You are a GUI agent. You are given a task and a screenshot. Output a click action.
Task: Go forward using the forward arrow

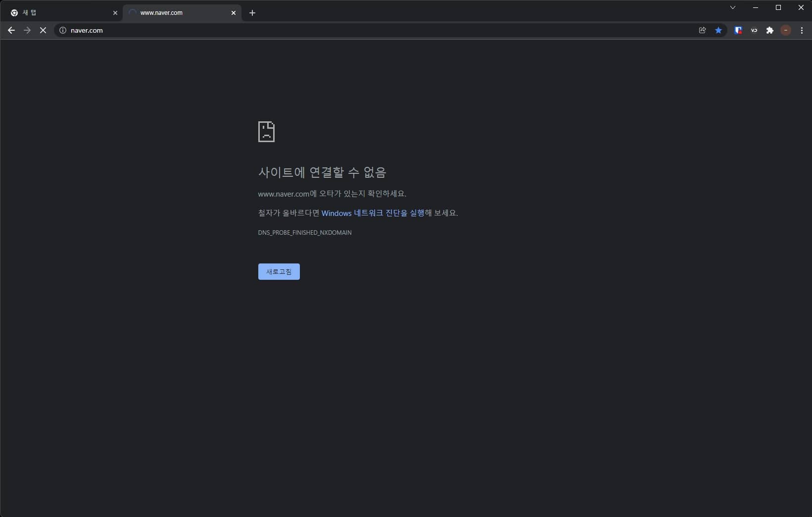click(27, 30)
